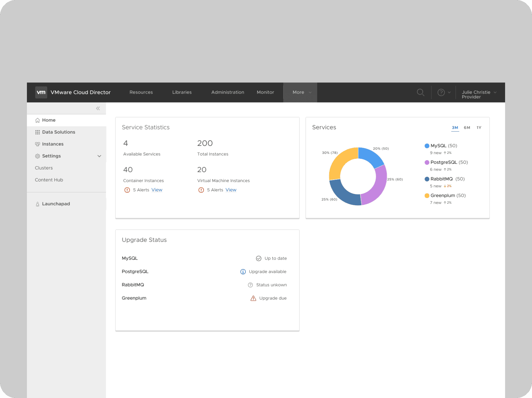Open Data Solutions in sidebar
Image resolution: width=532 pixels, height=398 pixels.
click(66, 132)
